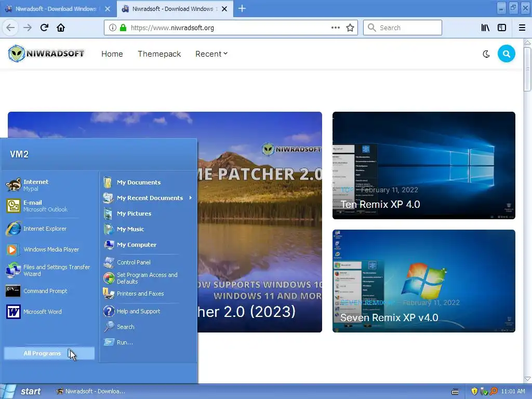The width and height of the screenshot is (532, 399).
Task: Bookmark this page with star
Action: (x=350, y=28)
